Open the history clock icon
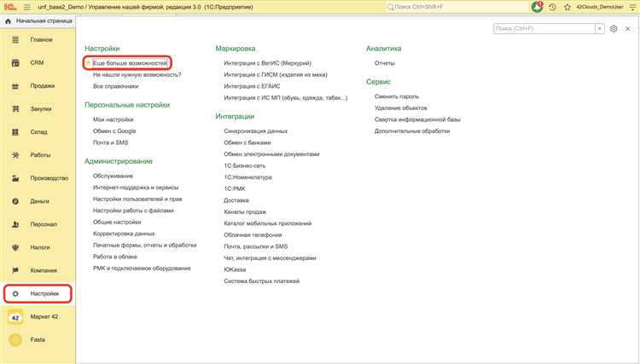 (553, 7)
